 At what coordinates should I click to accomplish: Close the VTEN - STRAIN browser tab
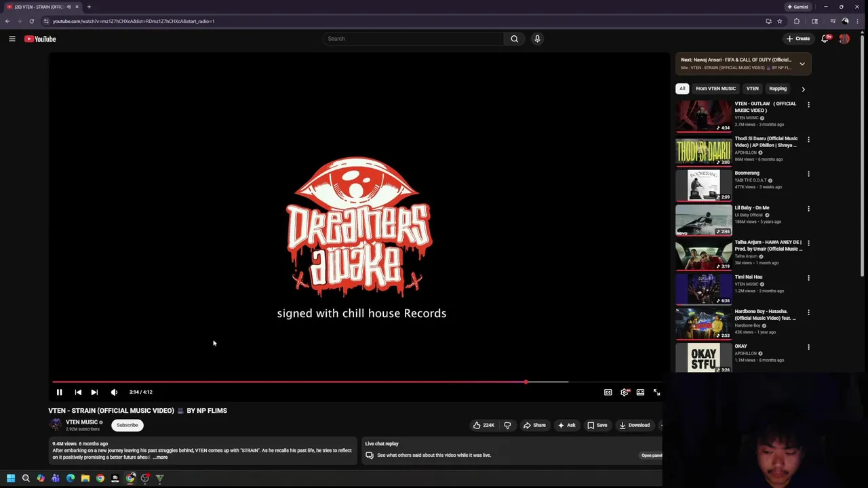coord(77,7)
